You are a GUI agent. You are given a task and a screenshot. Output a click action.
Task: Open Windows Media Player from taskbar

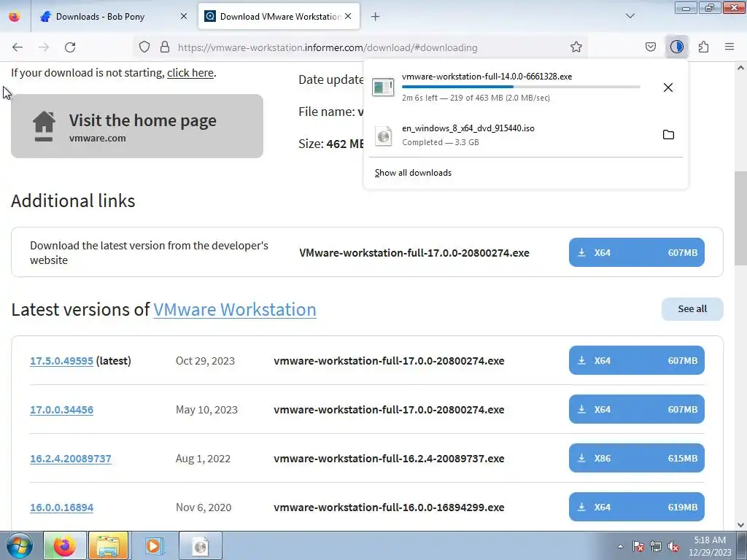click(x=153, y=545)
